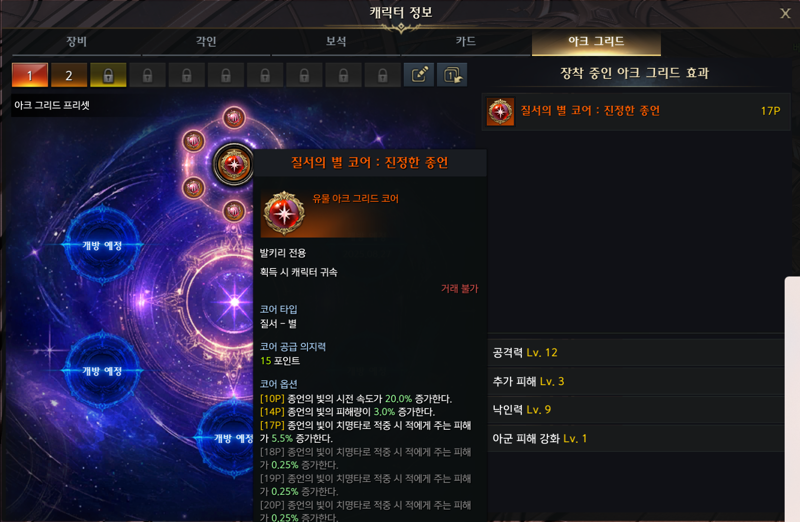Click the core icon in the equipped effects list
Viewport: 800px width, 522px height.
point(501,111)
